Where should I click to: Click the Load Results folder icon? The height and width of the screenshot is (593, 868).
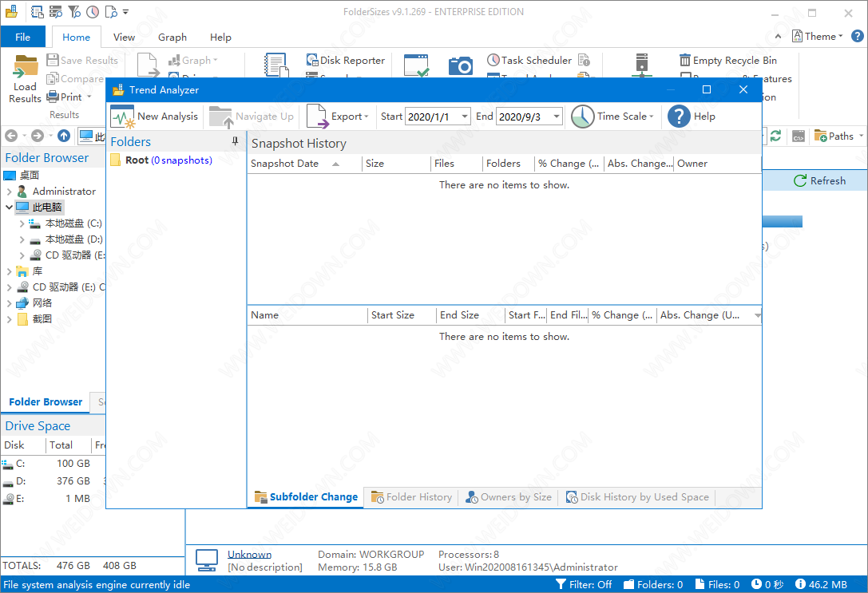25,67
